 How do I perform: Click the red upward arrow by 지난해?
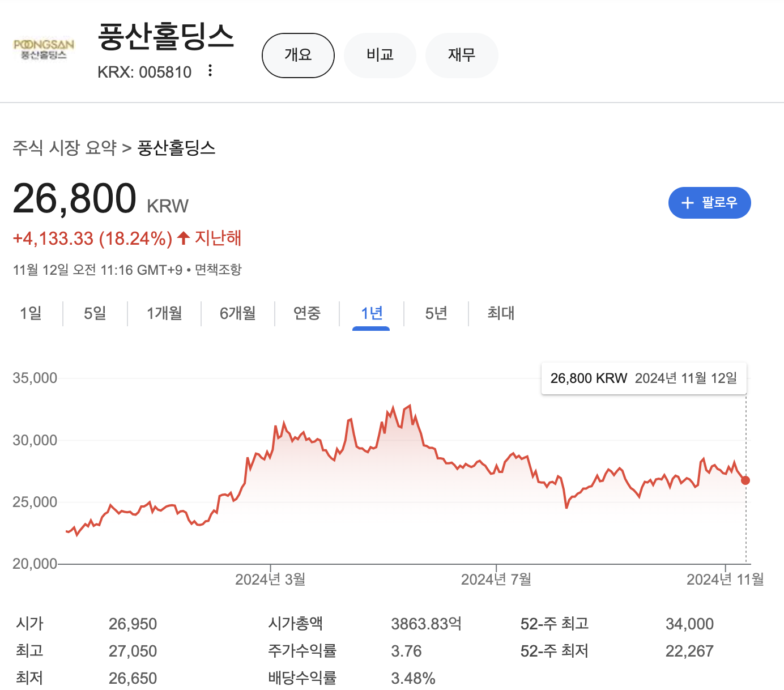(x=183, y=238)
